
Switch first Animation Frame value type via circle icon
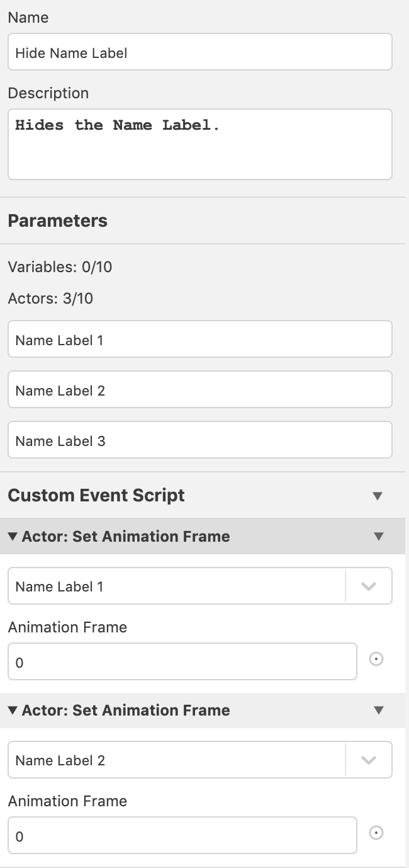376,660
